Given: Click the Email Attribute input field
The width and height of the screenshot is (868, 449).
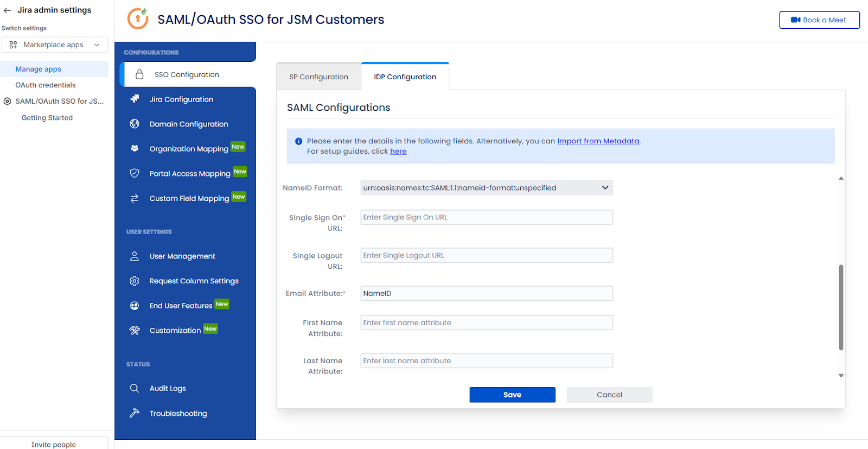Looking at the screenshot, I should 487,293.
